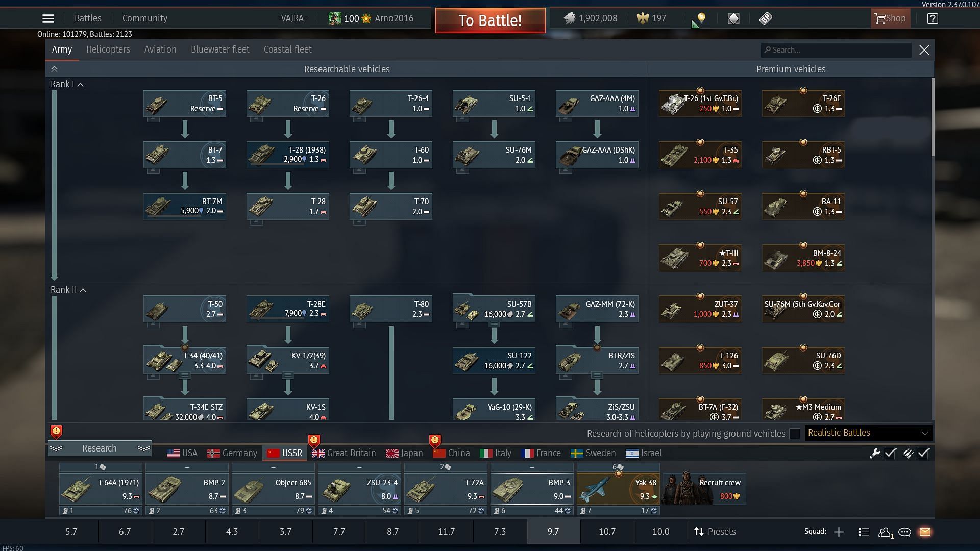Toggle the auto-repair wrench checkbox

click(x=890, y=453)
